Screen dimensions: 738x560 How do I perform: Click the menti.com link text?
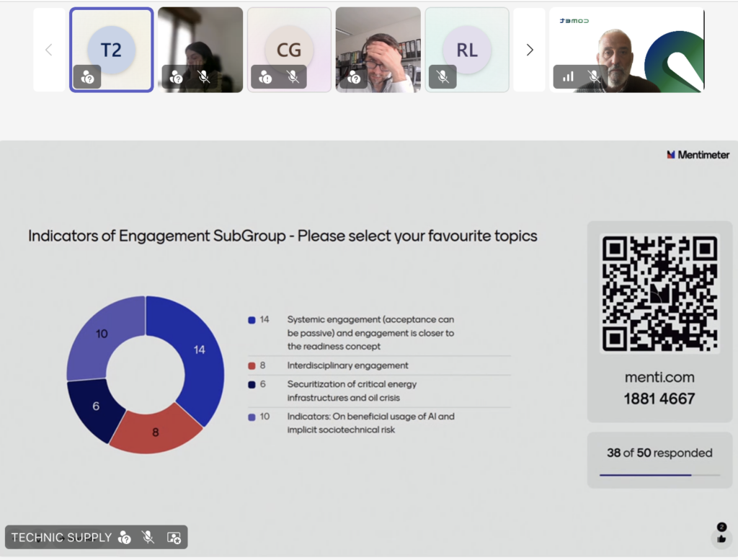pos(659,377)
